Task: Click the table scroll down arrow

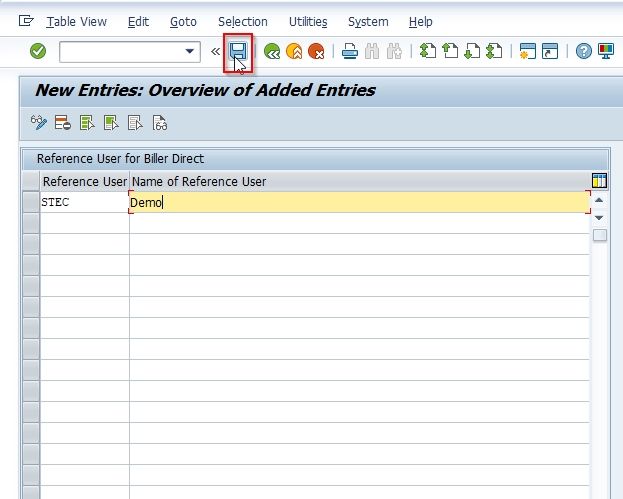Action: click(x=599, y=218)
